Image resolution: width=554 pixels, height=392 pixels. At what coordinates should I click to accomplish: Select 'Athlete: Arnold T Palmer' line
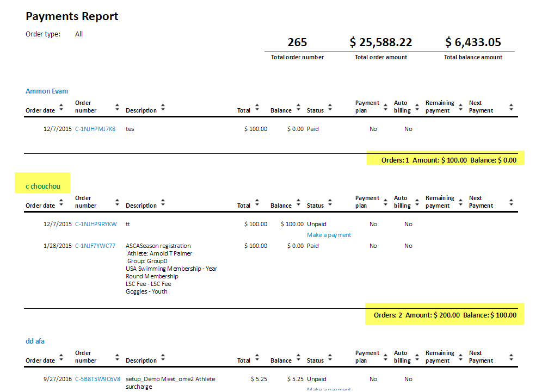coord(159,254)
